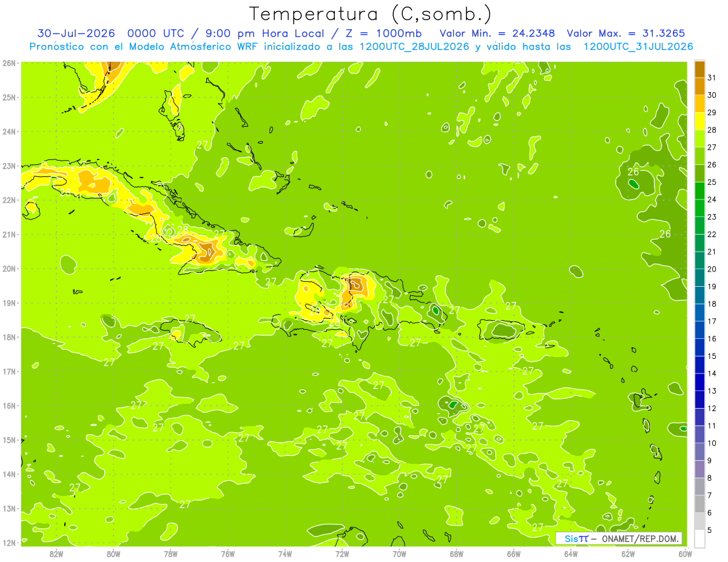The height and width of the screenshot is (562, 728).
Task: Click the longitude axis label '72W'
Action: [x=342, y=554]
